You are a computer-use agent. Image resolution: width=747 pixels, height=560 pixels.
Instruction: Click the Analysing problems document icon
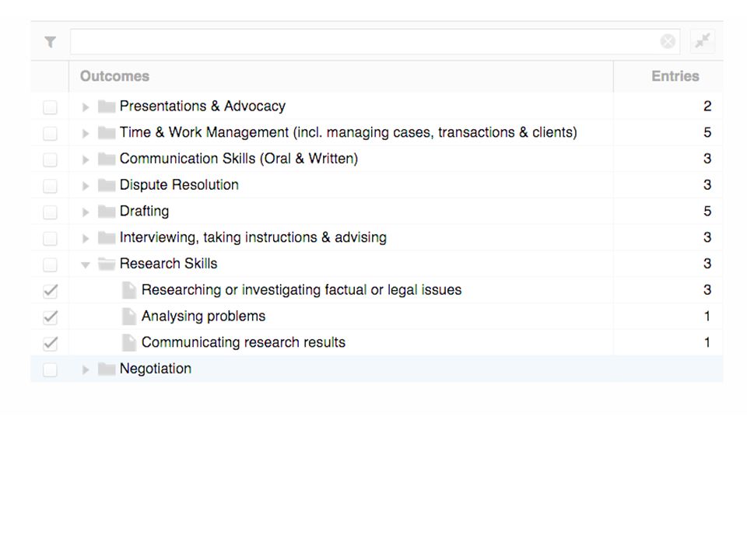coord(128,317)
